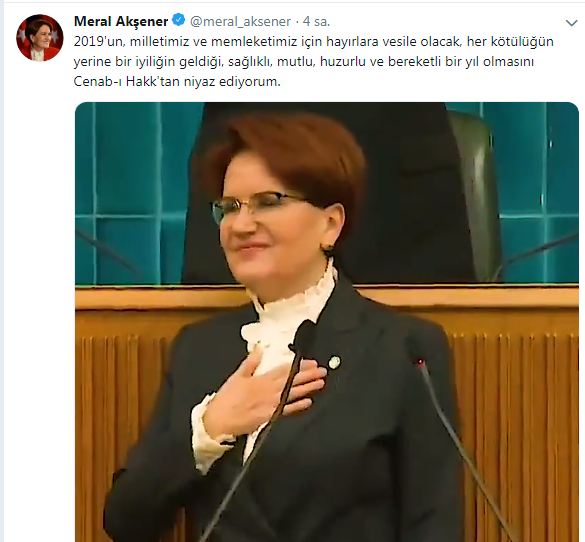585x542 pixels.
Task: Click the tweet line starting "yerine bir iyiliğin"
Action: [x=304, y=62]
